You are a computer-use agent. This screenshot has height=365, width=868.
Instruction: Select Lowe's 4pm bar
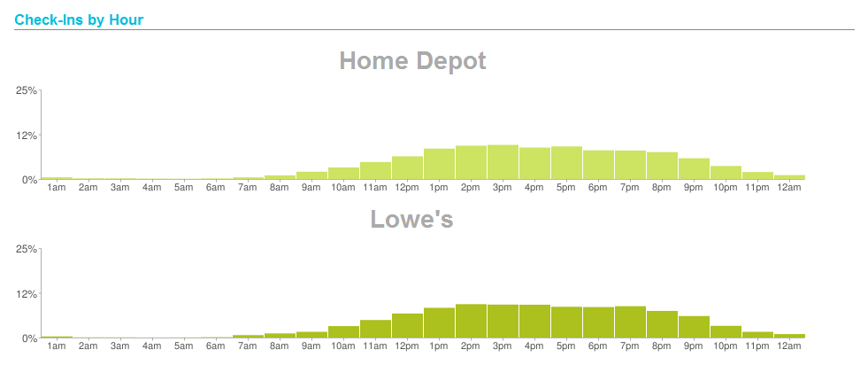534,322
